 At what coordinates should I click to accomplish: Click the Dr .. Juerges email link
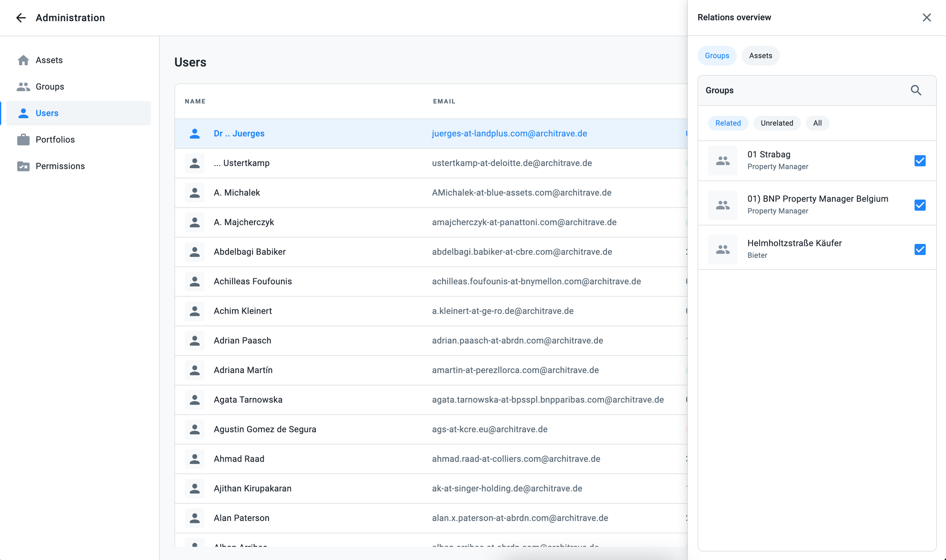pos(509,134)
